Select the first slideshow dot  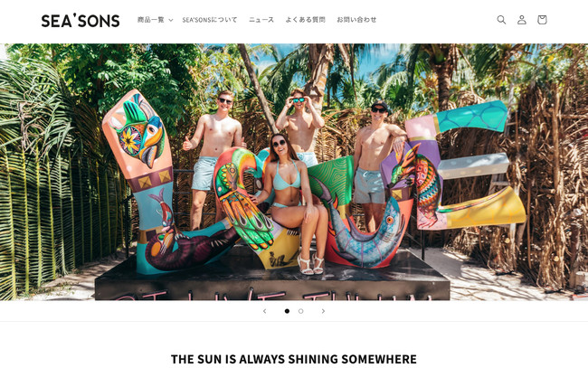pyautogui.click(x=287, y=311)
